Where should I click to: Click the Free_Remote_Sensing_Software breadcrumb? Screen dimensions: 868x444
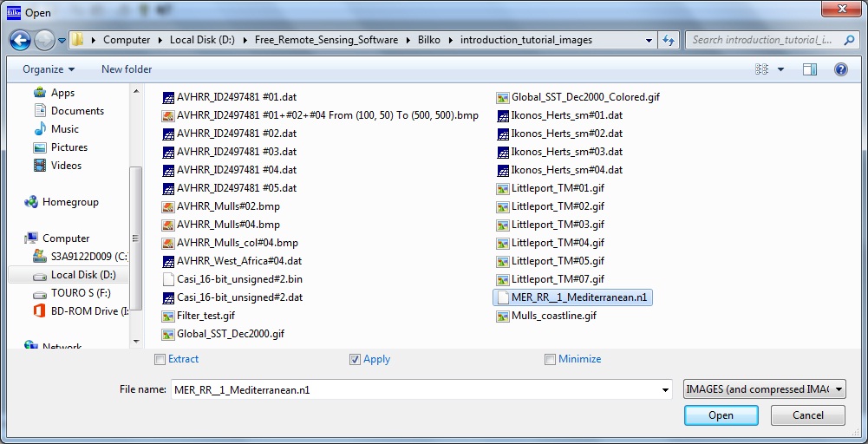click(x=326, y=40)
